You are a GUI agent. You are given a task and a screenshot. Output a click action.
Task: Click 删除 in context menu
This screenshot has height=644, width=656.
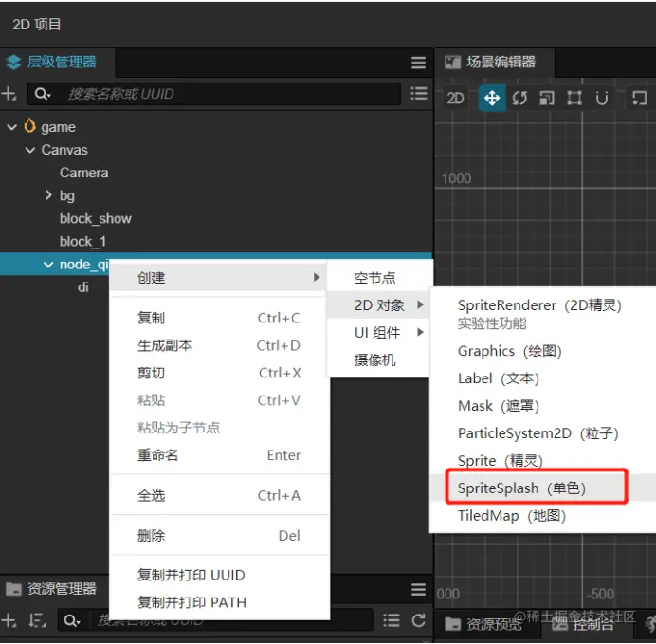(219, 536)
